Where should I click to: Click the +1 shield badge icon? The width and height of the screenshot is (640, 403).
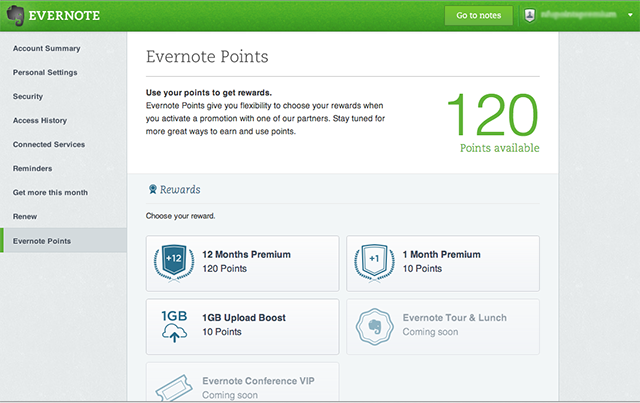374,263
